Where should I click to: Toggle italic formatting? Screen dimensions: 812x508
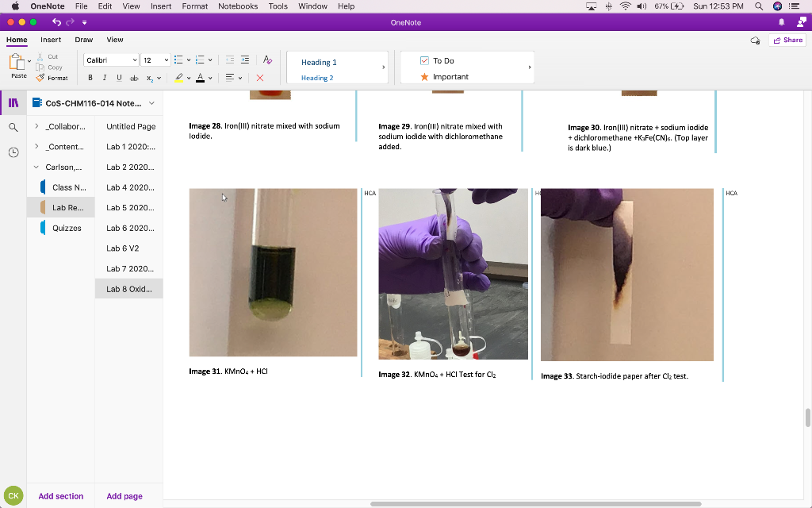105,78
